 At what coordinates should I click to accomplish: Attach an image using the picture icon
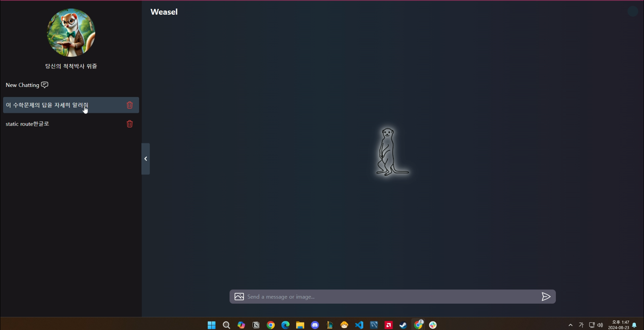pyautogui.click(x=239, y=297)
